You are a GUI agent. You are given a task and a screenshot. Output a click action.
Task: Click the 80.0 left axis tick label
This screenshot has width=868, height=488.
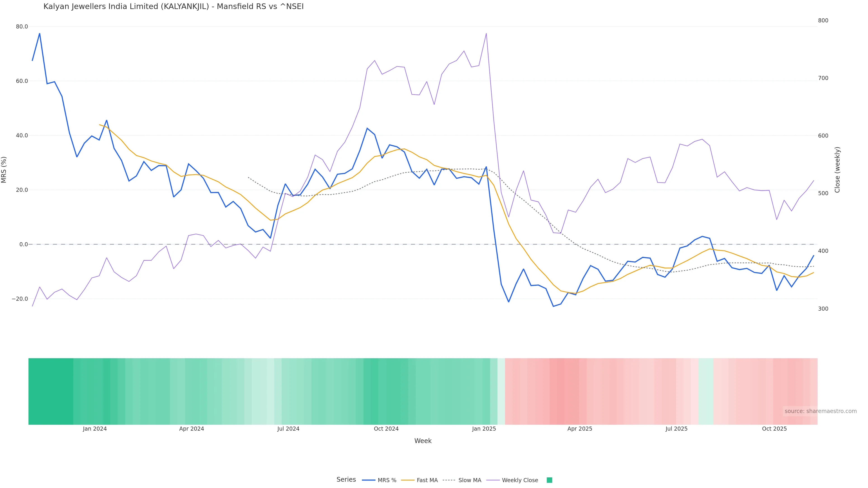click(x=22, y=27)
